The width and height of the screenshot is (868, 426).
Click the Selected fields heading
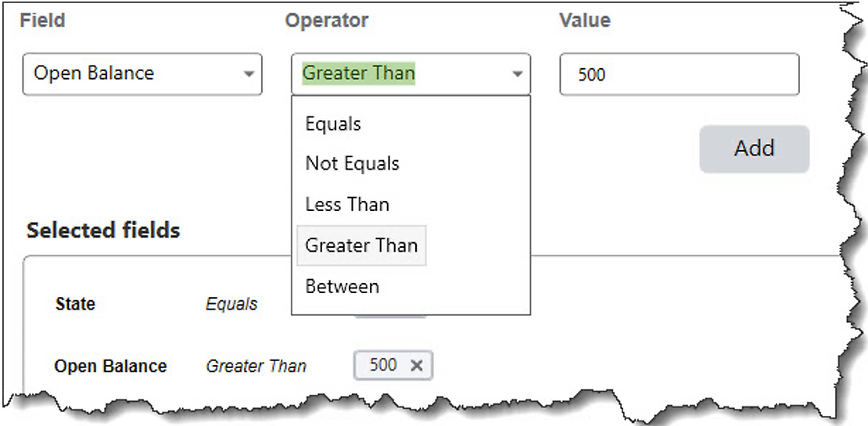(x=103, y=230)
